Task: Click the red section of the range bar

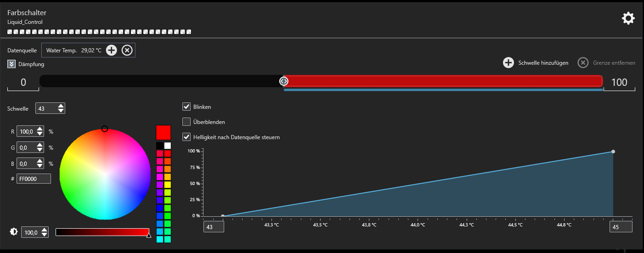Action: (443, 81)
